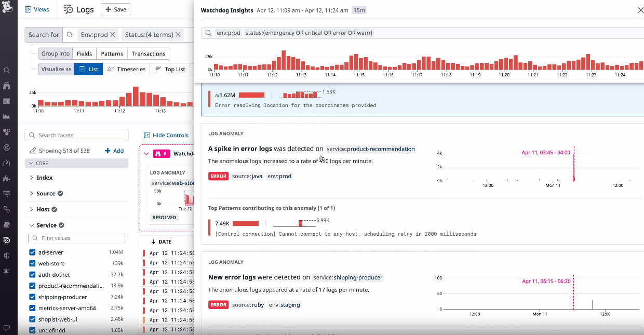
Task: Open the APM filter-lines icon in sidebar
Action: (7, 194)
